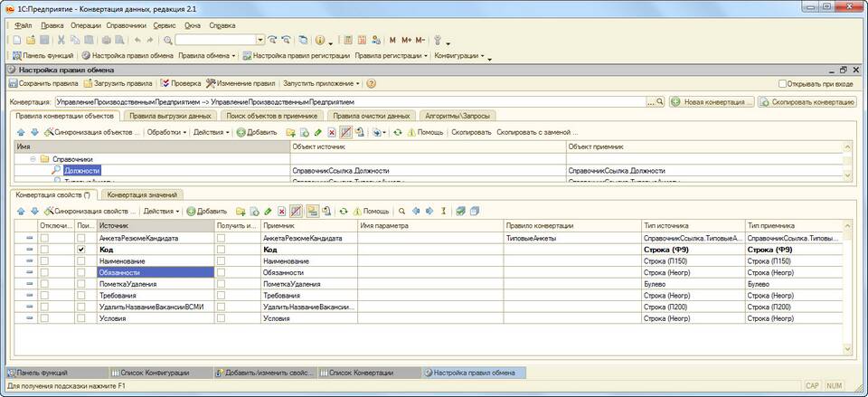Click the pencil edit icon in property toolbar
The height and width of the screenshot is (397, 868).
pyautogui.click(x=268, y=211)
